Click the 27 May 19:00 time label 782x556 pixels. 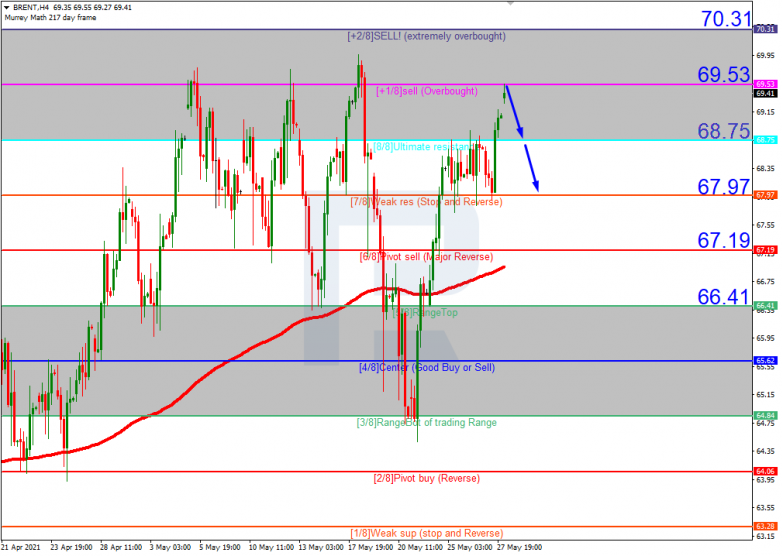(519, 547)
